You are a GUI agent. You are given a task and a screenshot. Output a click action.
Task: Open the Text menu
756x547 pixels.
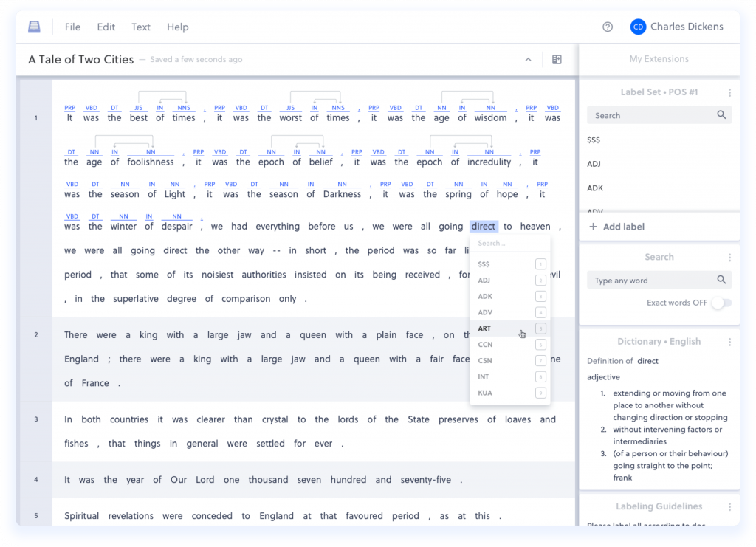(141, 27)
